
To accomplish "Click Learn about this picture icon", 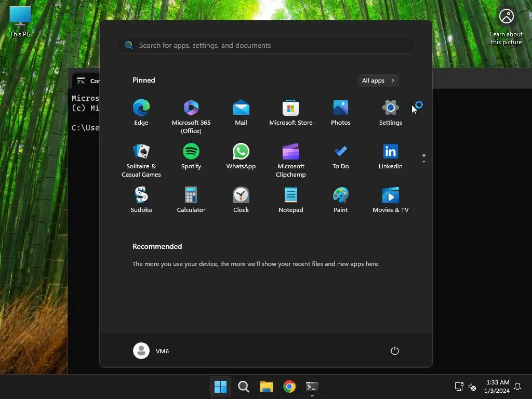I will 506,26.
